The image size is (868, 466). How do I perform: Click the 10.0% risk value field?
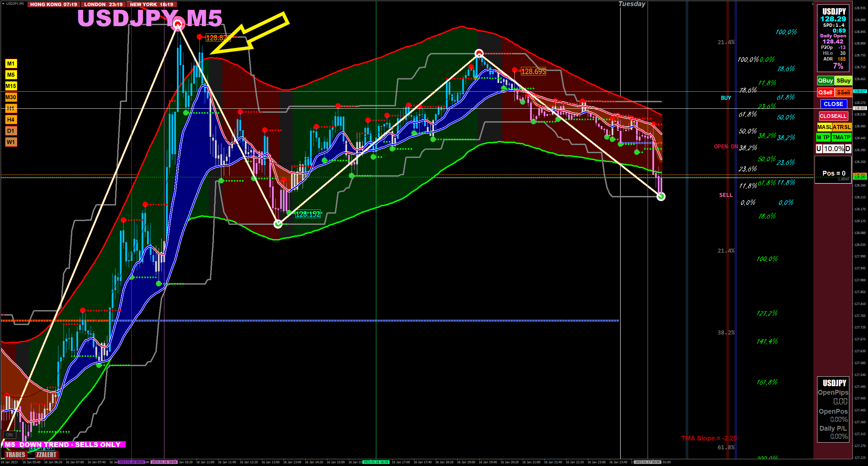point(834,149)
